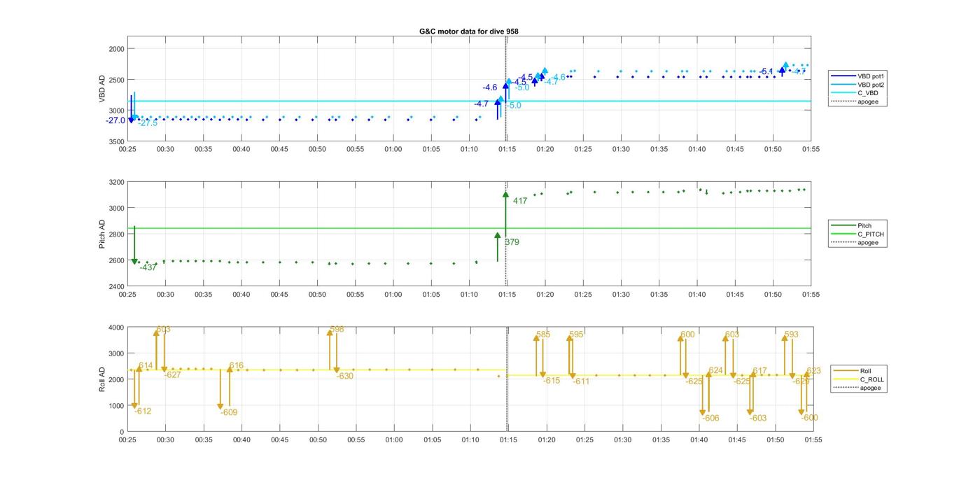Image resolution: width=980 pixels, height=485 pixels.
Task: Click the '598' roll data label
Action: pos(337,329)
